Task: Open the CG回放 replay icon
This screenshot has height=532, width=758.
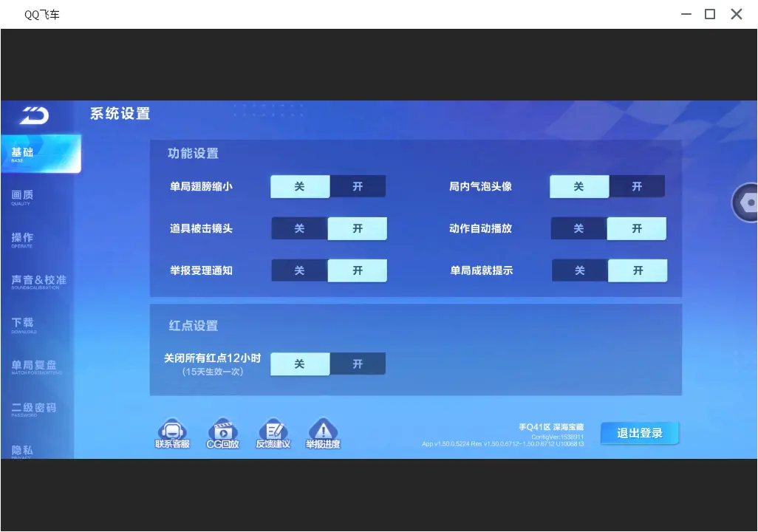Action: click(x=223, y=433)
